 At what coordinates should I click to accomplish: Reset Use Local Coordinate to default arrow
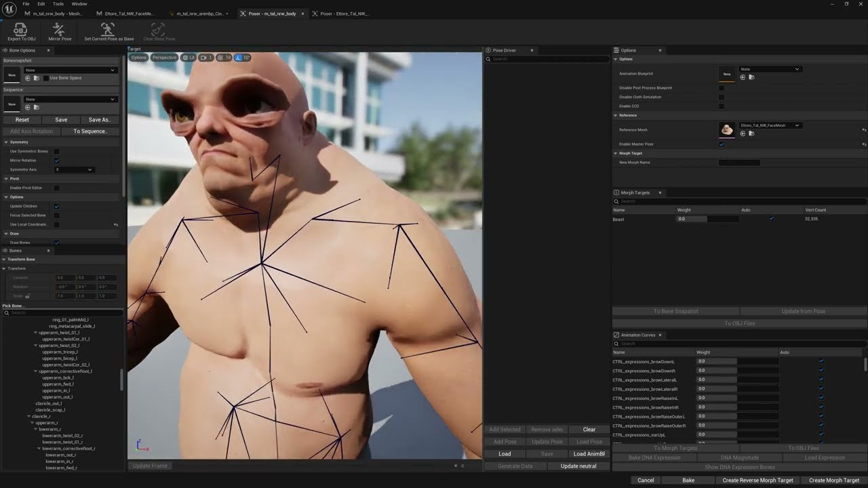coord(116,224)
